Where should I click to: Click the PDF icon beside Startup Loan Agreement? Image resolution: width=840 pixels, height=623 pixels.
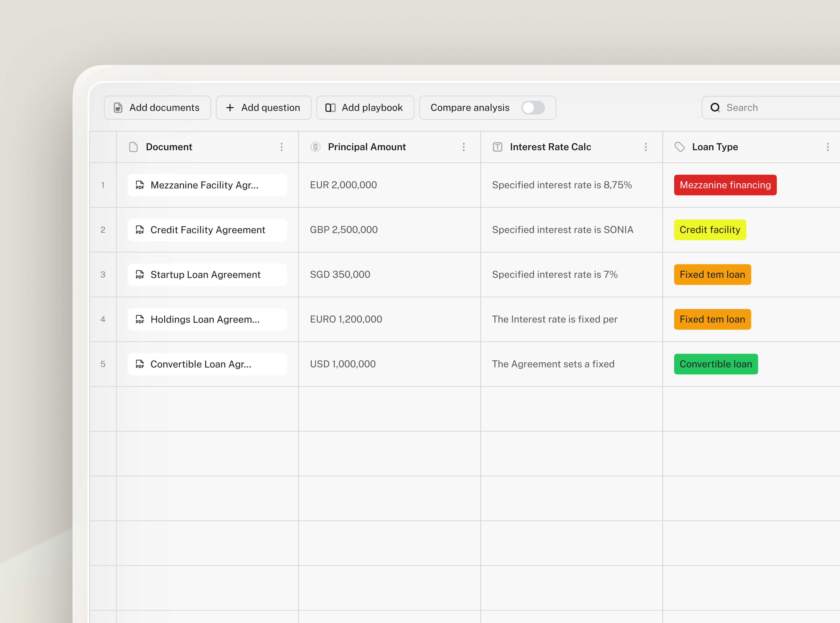[x=140, y=274]
